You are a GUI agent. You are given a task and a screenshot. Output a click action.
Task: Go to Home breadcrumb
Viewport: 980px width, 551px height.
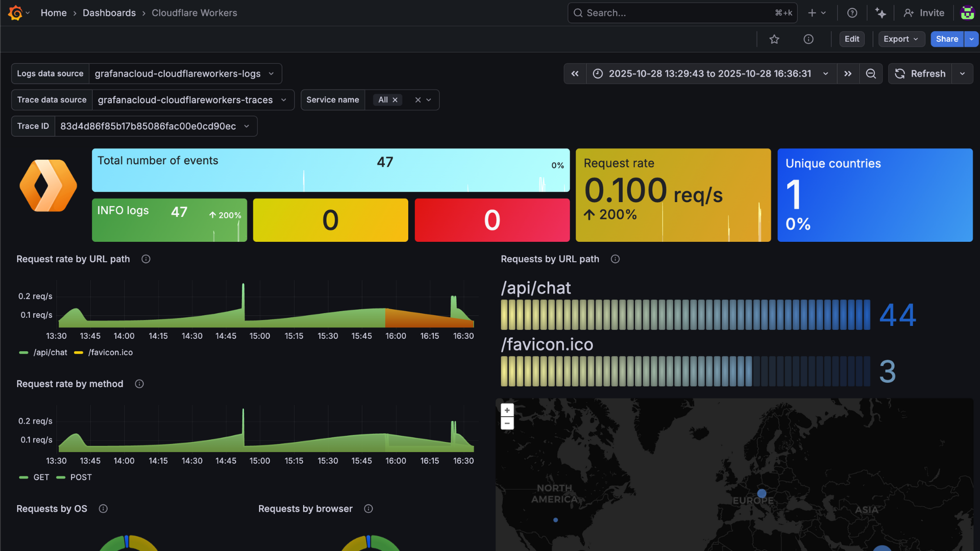(54, 13)
